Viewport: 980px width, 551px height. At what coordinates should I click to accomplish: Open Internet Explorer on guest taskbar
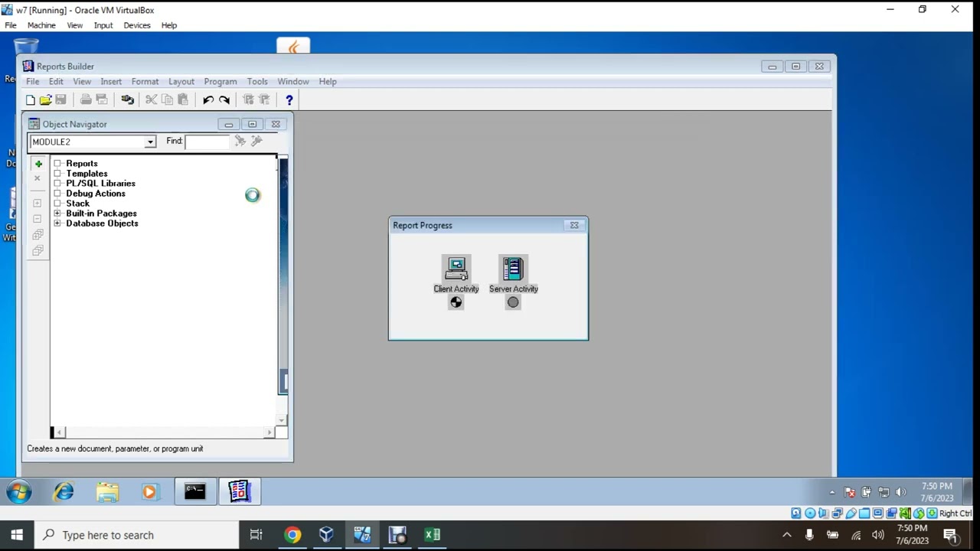click(64, 491)
